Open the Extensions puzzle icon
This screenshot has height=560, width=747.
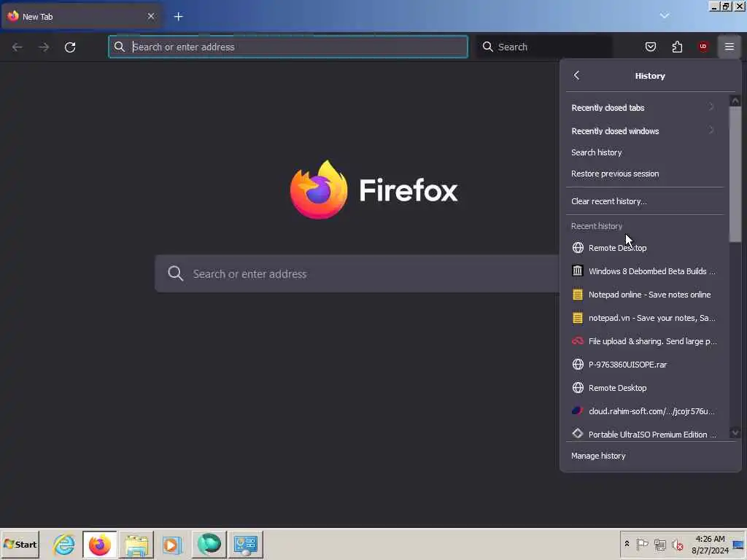tap(677, 47)
